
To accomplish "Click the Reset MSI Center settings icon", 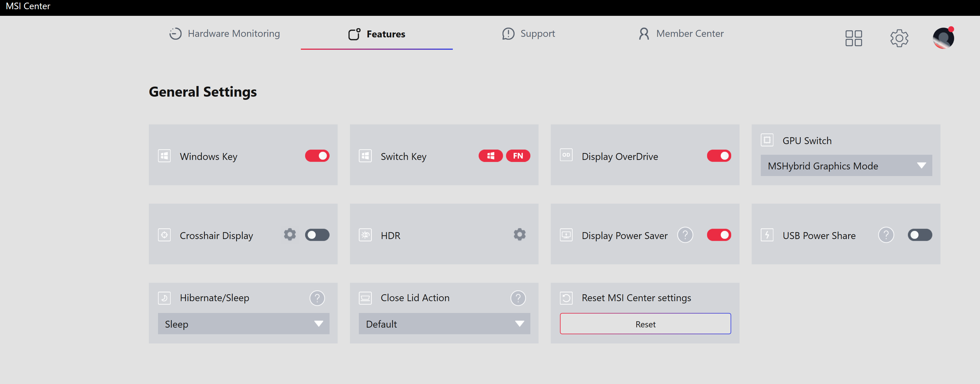I will (x=566, y=298).
